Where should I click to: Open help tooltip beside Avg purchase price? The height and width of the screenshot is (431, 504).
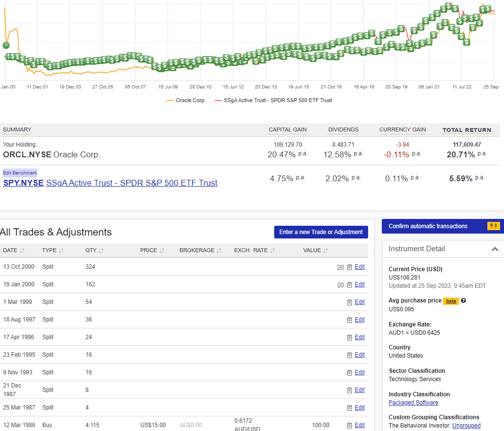click(463, 301)
